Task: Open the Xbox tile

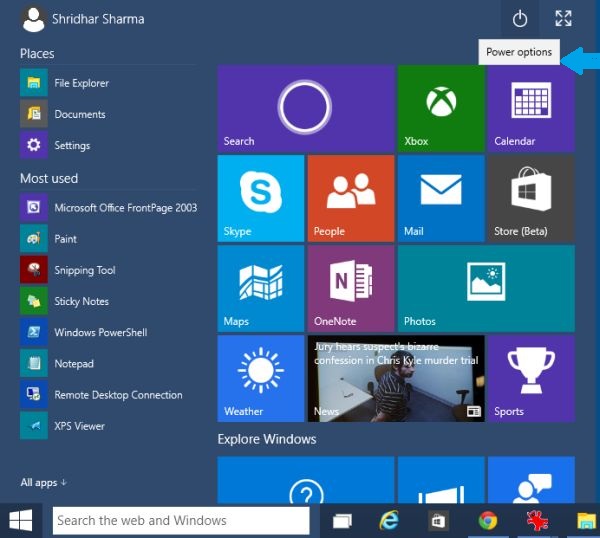Action: click(441, 108)
